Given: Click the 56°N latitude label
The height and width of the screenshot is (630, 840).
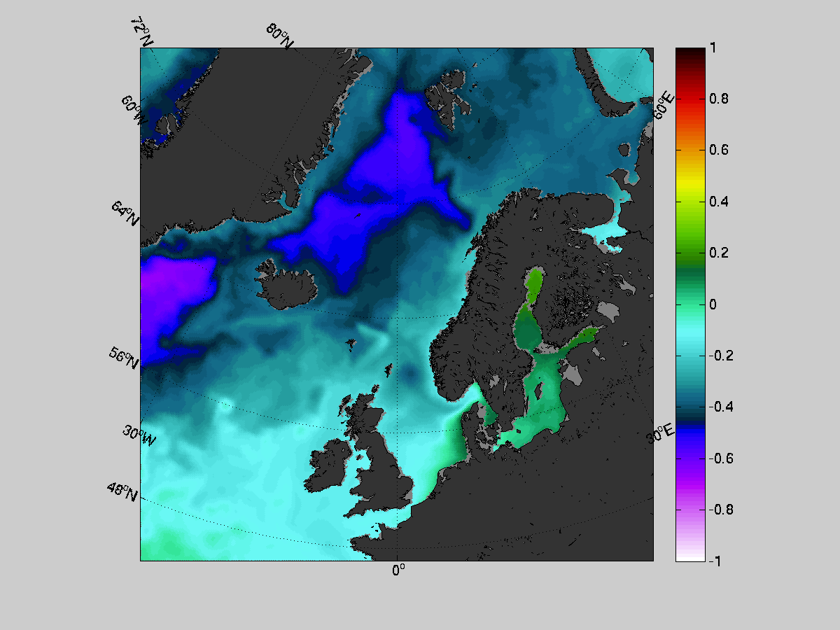Looking at the screenshot, I should 124,357.
